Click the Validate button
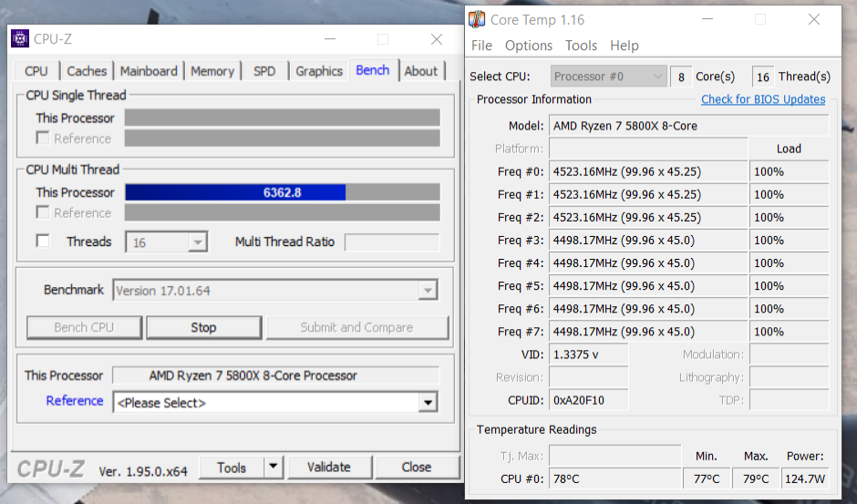This screenshot has height=504, width=857. coord(329,468)
